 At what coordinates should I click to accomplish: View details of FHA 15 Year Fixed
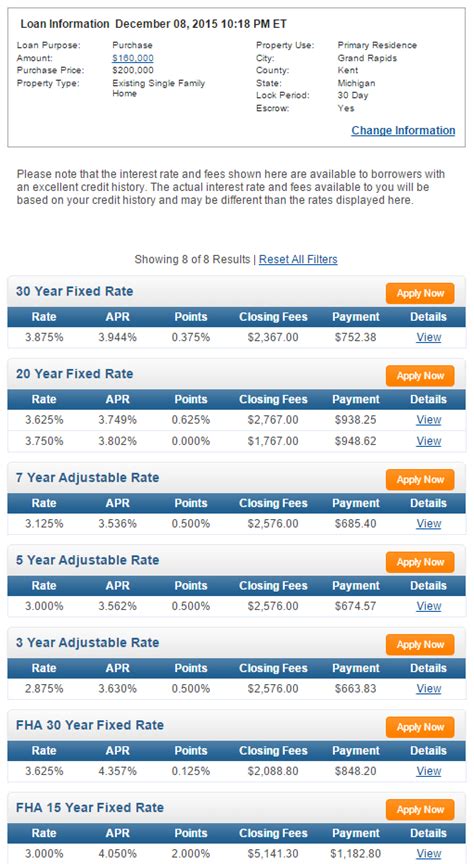click(429, 854)
